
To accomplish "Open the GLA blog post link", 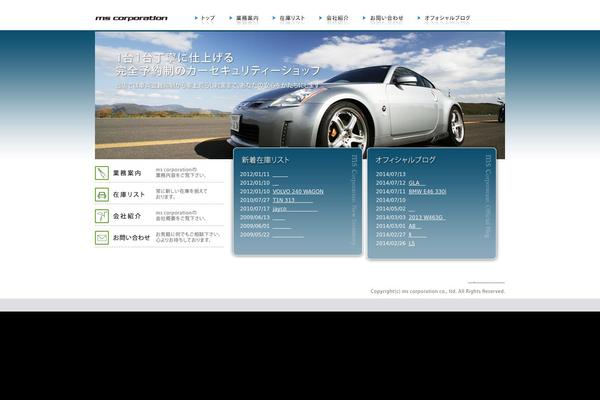I will point(417,183).
